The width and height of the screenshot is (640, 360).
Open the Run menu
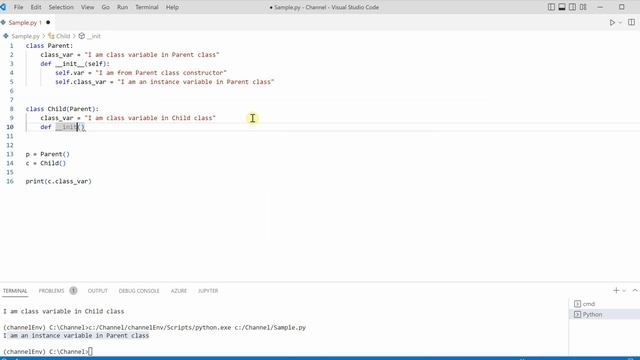[x=122, y=7]
